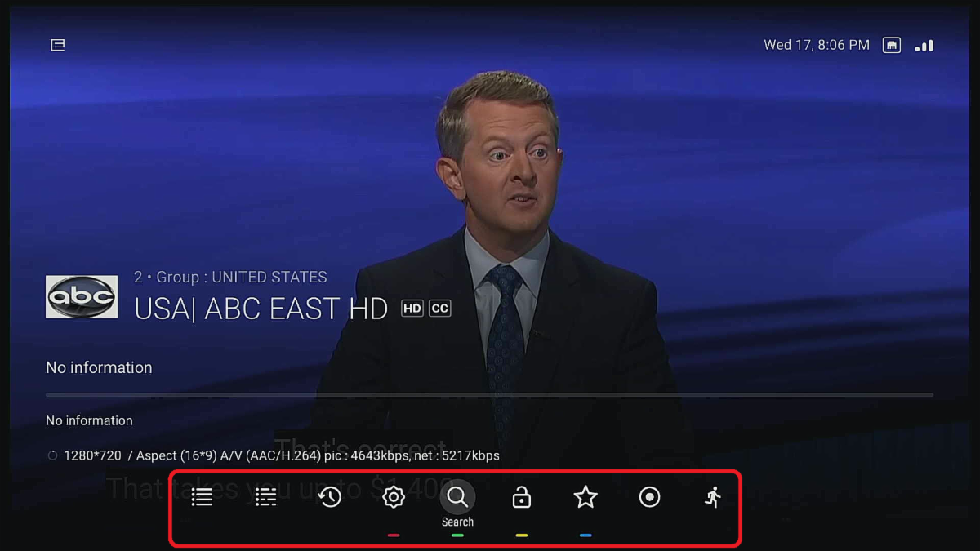This screenshot has height=551, width=980.
Task: Check the ethernet connection status icon
Action: 891,44
